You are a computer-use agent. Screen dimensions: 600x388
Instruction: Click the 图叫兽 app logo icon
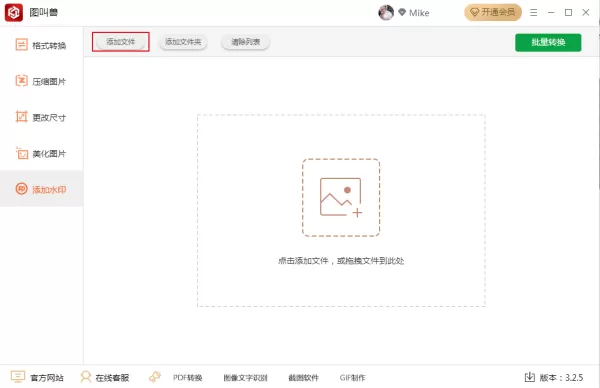tap(14, 13)
